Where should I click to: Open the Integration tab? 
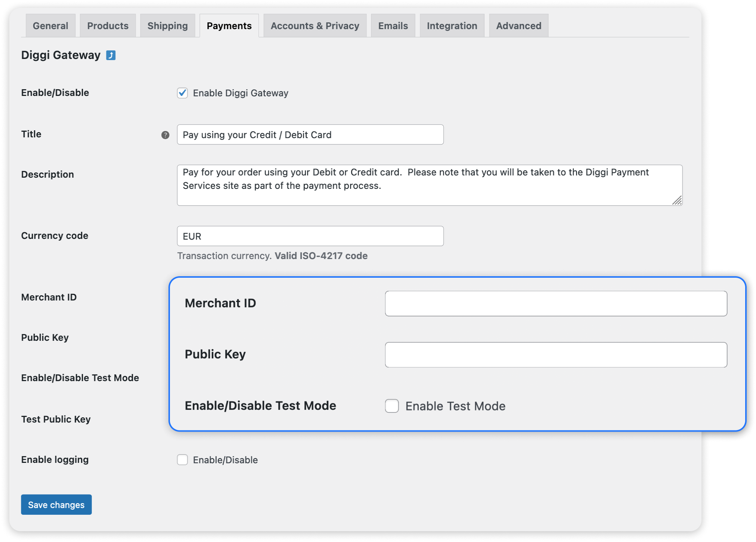tap(452, 26)
